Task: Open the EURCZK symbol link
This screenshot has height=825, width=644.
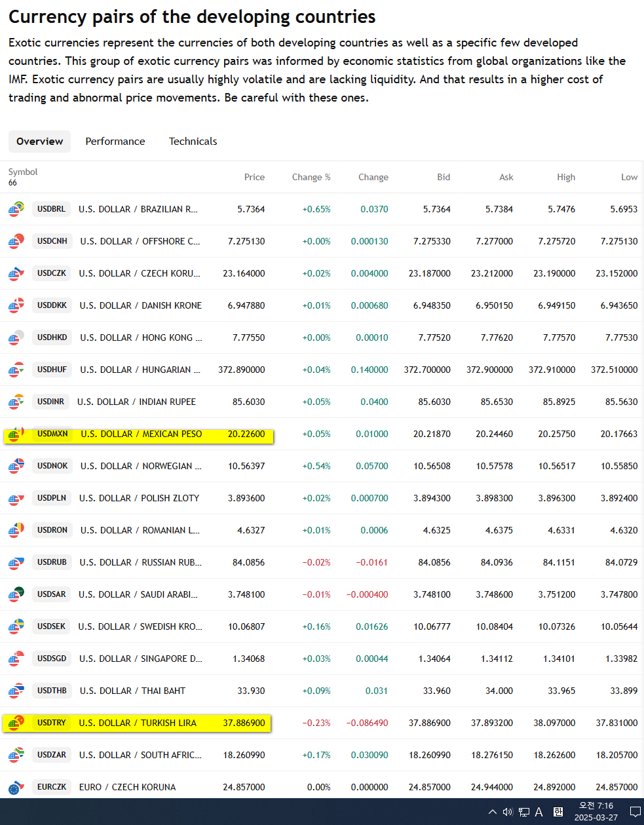Action: pos(52,787)
